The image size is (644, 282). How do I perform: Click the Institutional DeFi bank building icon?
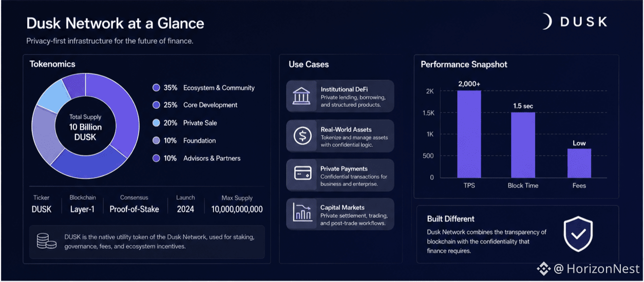pos(301,96)
